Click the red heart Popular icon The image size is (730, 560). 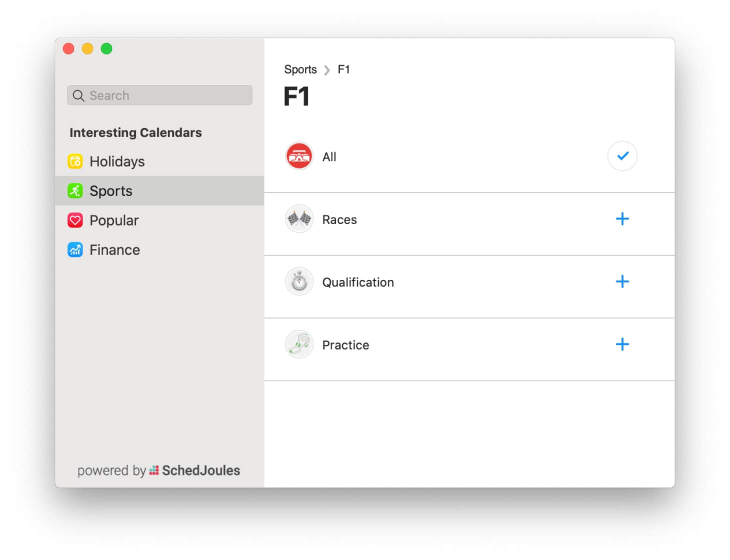(75, 220)
